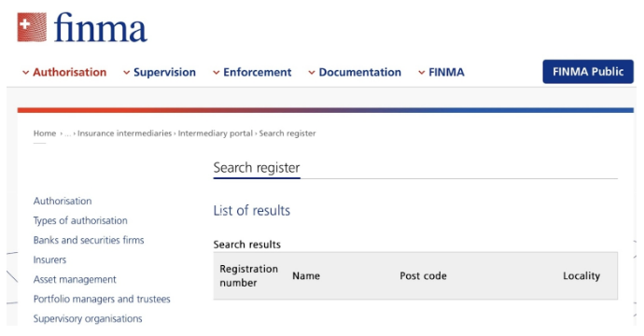This screenshot has height=336, width=644.
Task: Click Post code column header
Action: [x=423, y=275]
